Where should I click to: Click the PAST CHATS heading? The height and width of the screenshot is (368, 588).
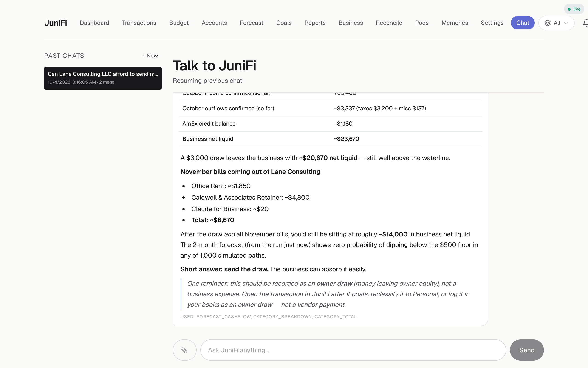pyautogui.click(x=64, y=56)
